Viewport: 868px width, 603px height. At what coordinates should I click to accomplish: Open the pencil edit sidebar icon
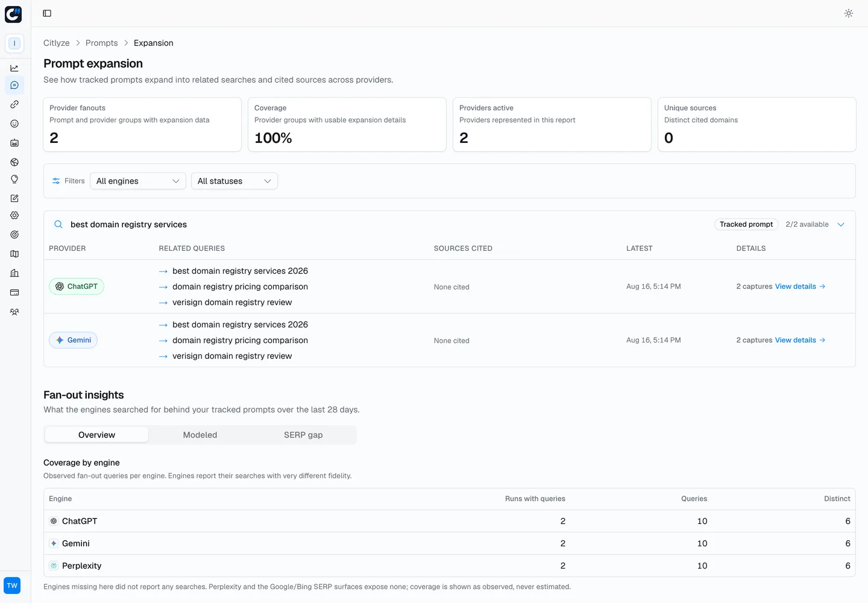coord(14,198)
